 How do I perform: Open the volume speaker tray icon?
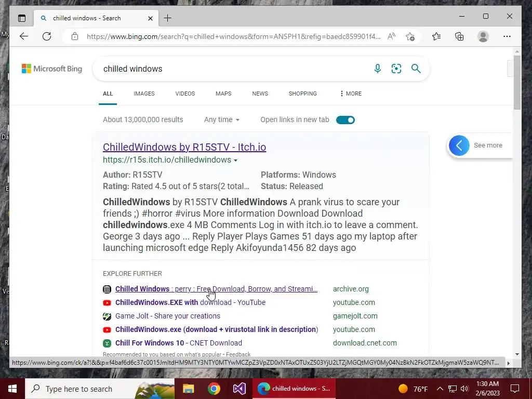pyautogui.click(x=464, y=389)
